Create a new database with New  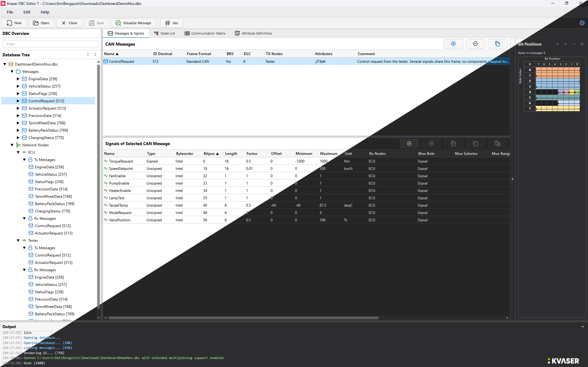point(14,23)
